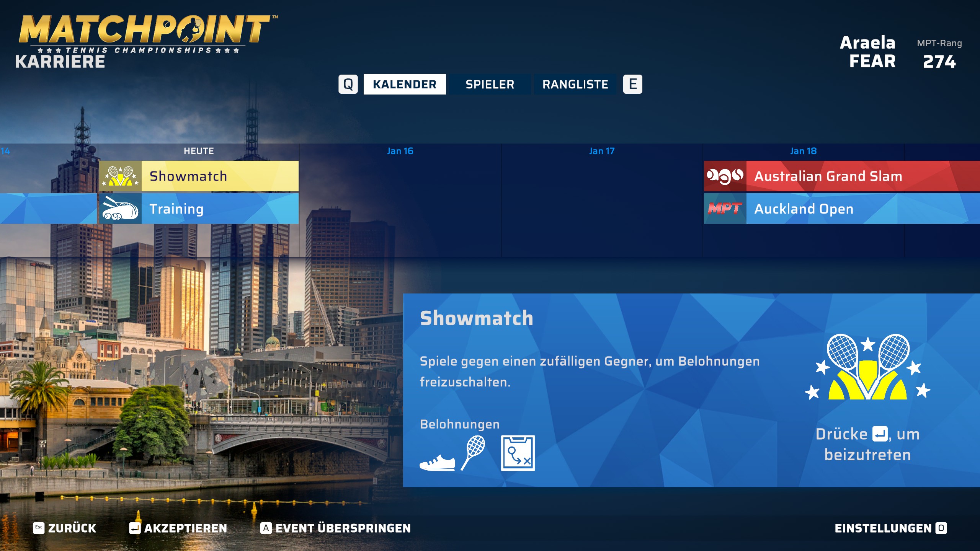Click the Enter key icon to join
This screenshot has width=980, height=551.
pyautogui.click(x=880, y=434)
